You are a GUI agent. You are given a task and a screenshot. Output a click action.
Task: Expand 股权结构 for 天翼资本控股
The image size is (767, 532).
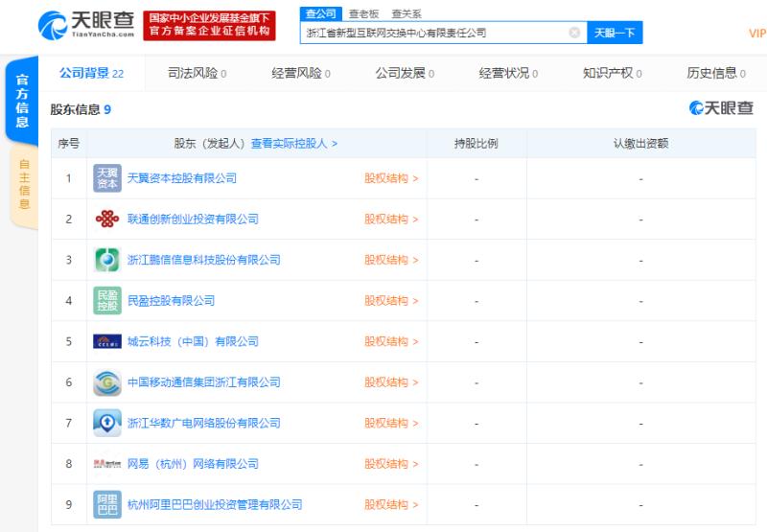tap(391, 178)
